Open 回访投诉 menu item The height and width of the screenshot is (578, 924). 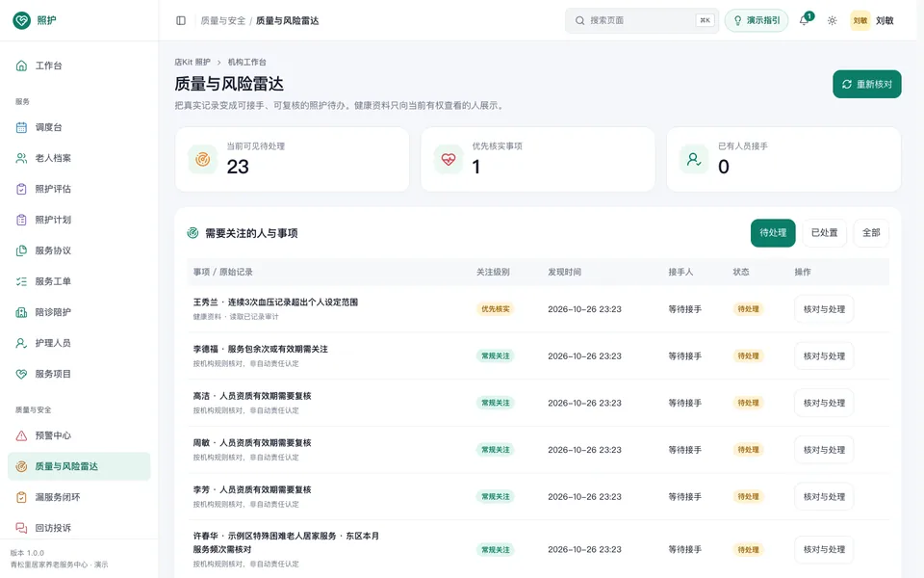[79, 528]
